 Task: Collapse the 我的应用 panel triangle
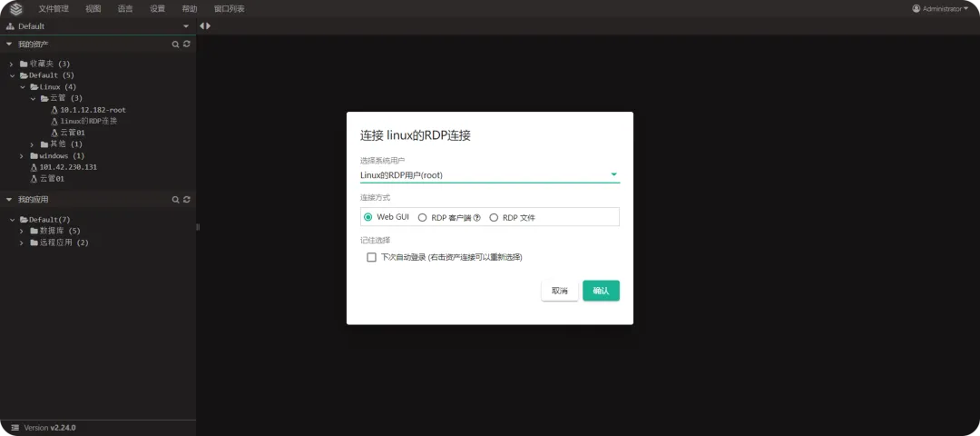click(x=9, y=200)
